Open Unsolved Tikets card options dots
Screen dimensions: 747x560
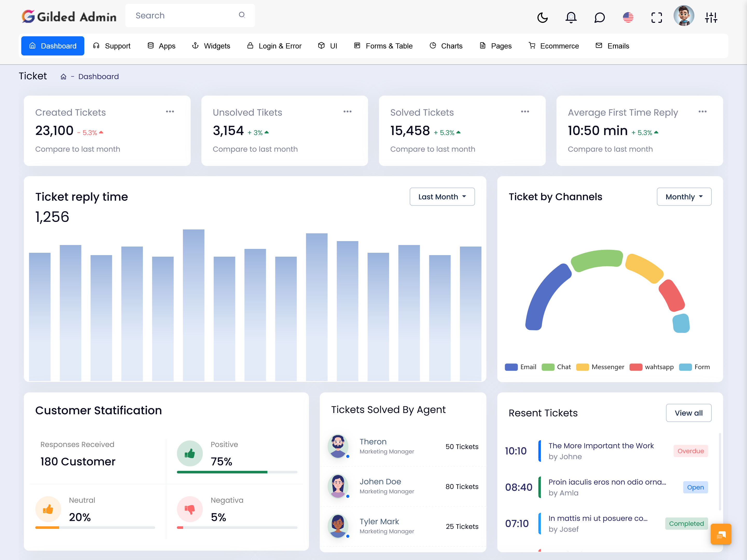click(x=348, y=112)
